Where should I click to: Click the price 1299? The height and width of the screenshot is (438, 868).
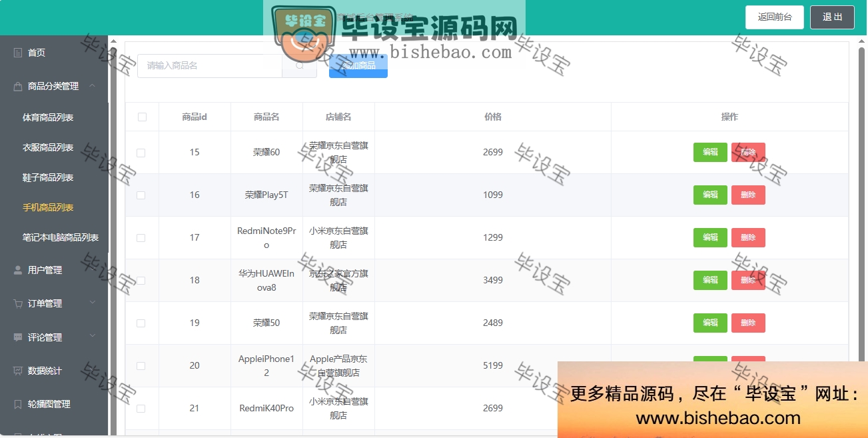point(493,238)
